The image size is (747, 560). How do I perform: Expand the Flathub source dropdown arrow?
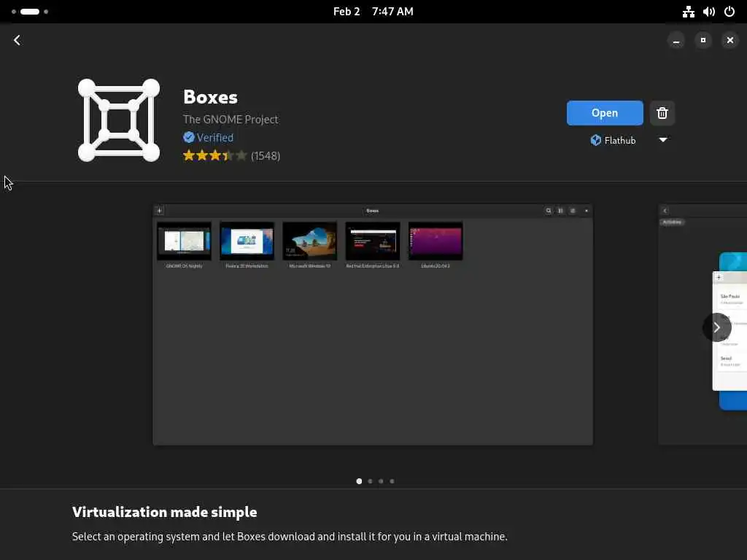tap(662, 140)
